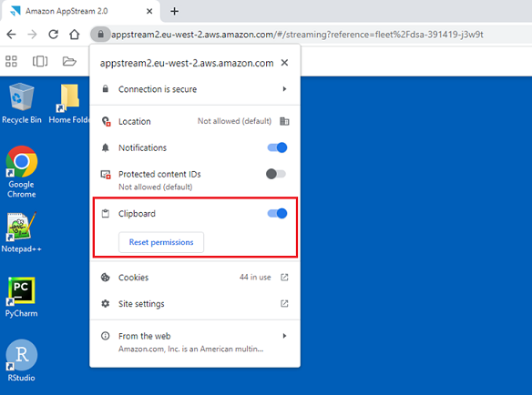The height and width of the screenshot is (395, 532).
Task: Click the padlock site info icon
Action: pos(100,35)
